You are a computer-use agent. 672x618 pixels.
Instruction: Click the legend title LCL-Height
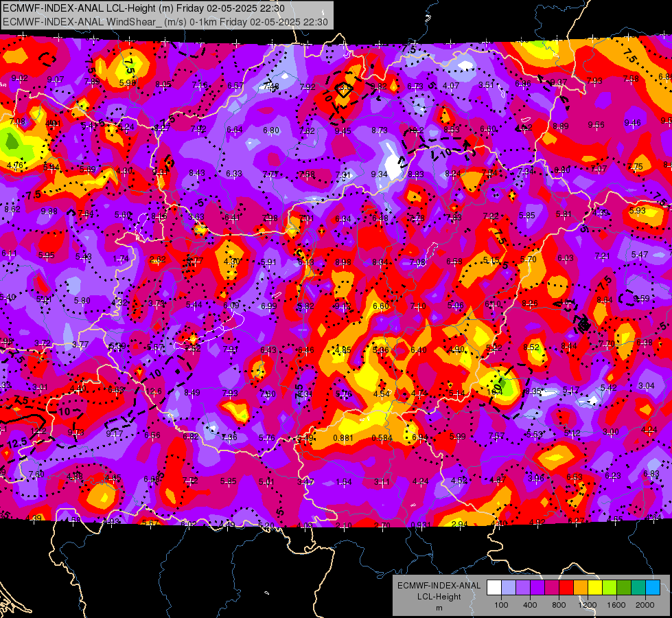pyautogui.click(x=439, y=597)
